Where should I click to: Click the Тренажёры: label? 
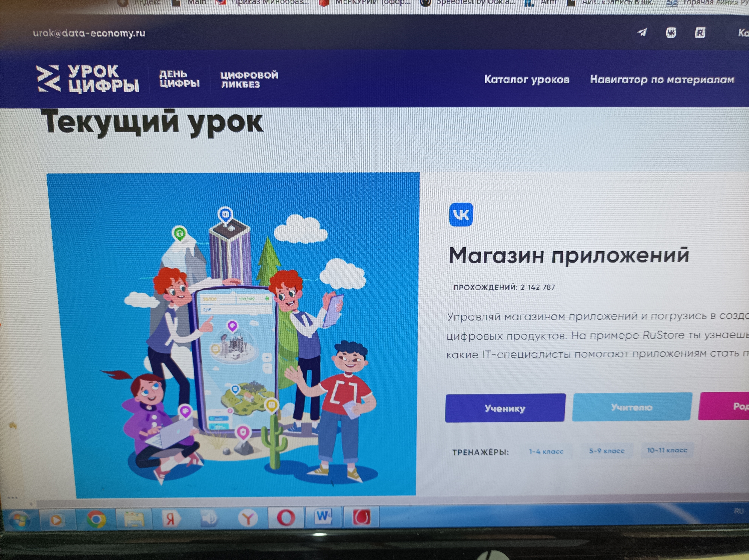click(480, 452)
